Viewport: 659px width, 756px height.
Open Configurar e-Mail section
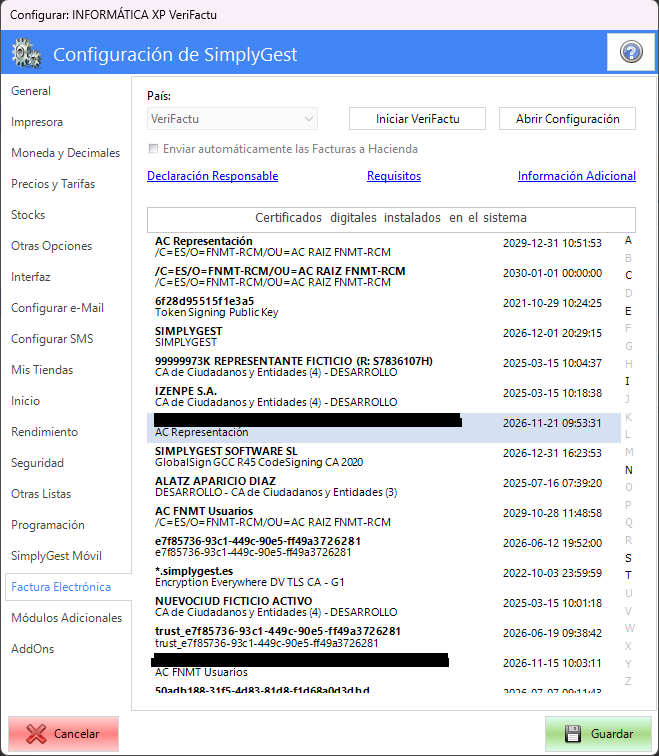(x=57, y=308)
